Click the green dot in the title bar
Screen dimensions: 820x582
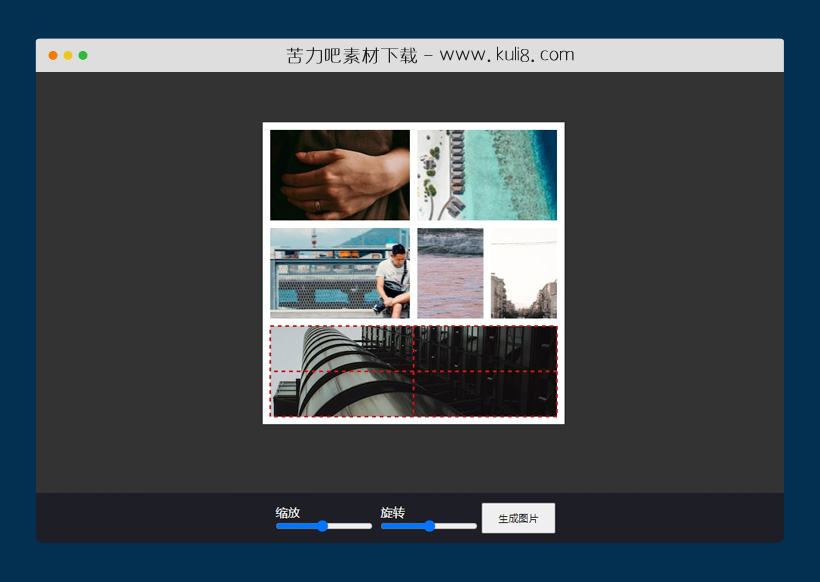tap(83, 55)
